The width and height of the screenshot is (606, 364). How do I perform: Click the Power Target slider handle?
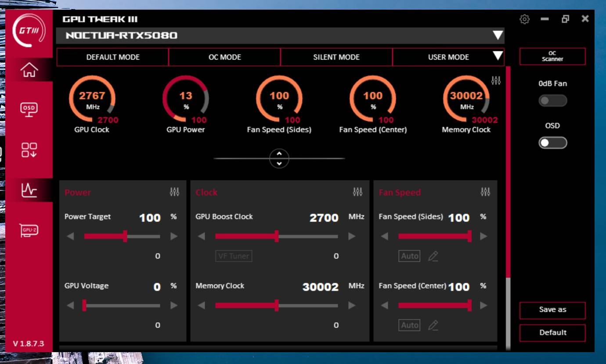click(125, 236)
